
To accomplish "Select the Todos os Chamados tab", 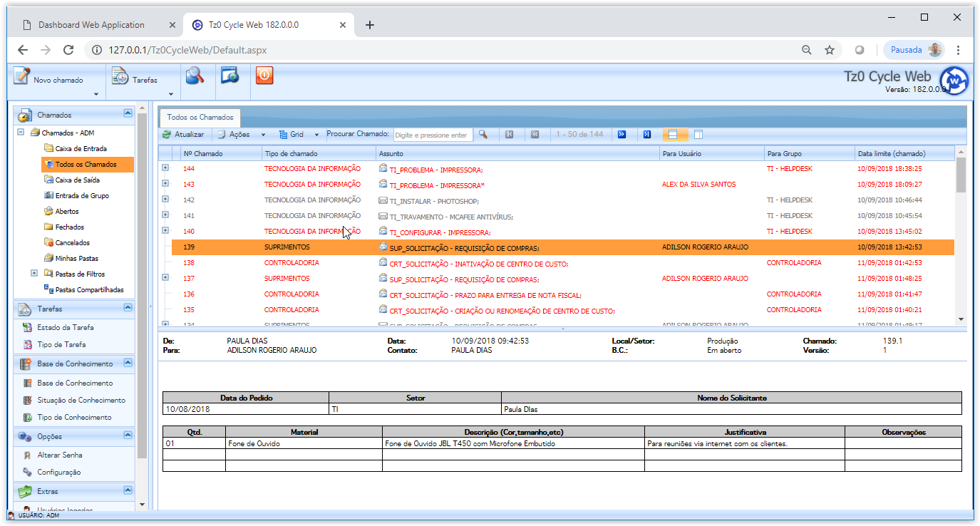I will tap(200, 117).
